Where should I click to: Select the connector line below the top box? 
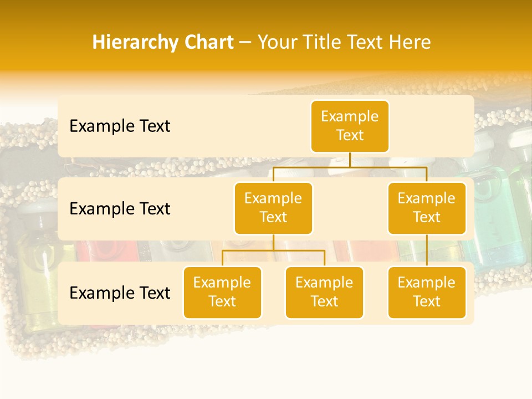point(350,160)
